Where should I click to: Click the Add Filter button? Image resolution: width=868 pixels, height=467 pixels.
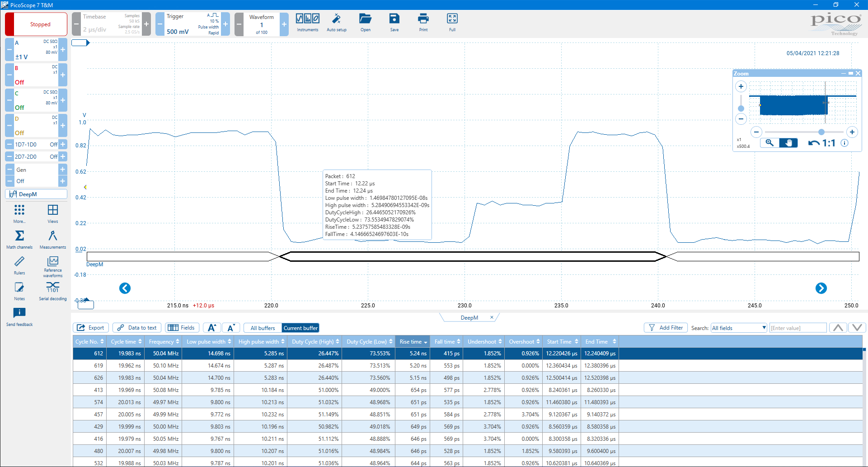(x=666, y=328)
